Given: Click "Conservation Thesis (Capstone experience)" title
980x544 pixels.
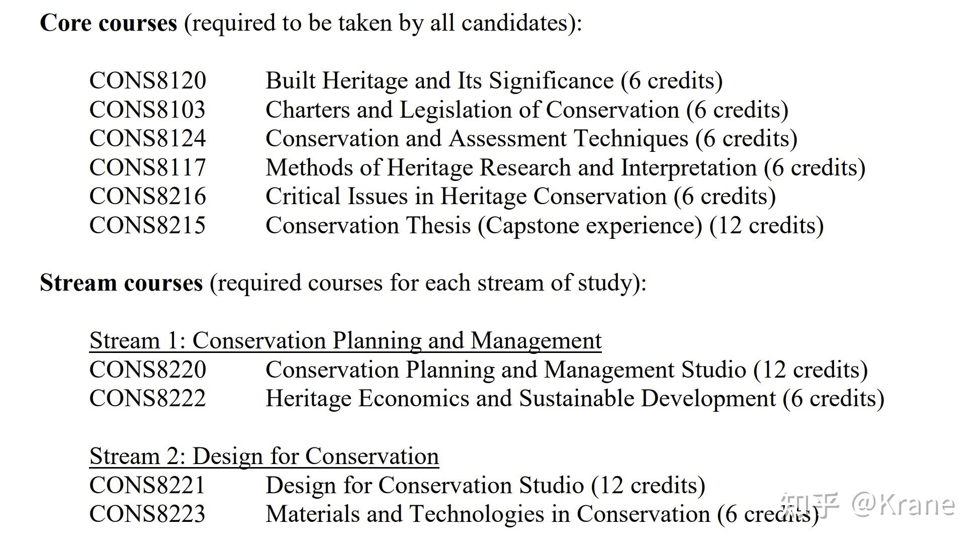Looking at the screenshot, I should point(483,226).
